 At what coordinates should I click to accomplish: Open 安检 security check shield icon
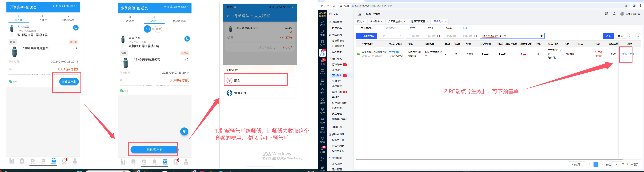click(323, 111)
